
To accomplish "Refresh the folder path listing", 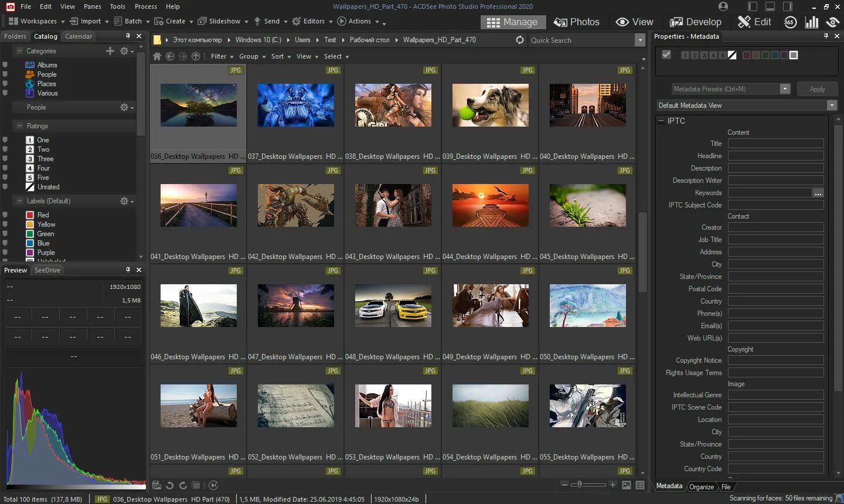I will coord(520,40).
